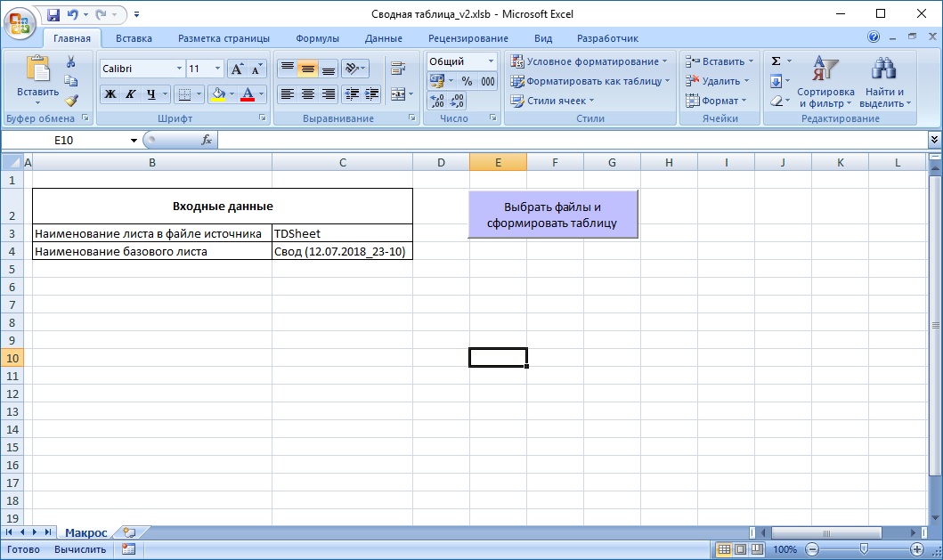The height and width of the screenshot is (560, 943).
Task: Decrease font size with small A
Action: coord(256,69)
